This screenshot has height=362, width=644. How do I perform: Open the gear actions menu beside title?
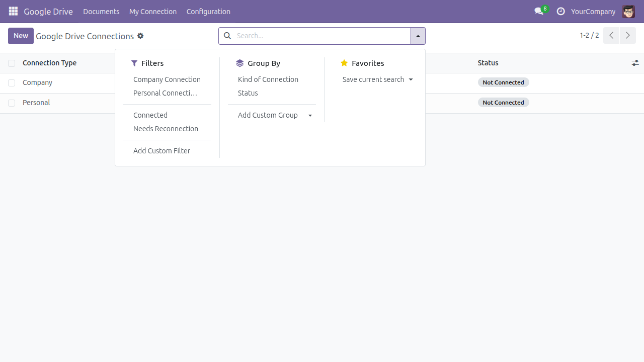(140, 36)
